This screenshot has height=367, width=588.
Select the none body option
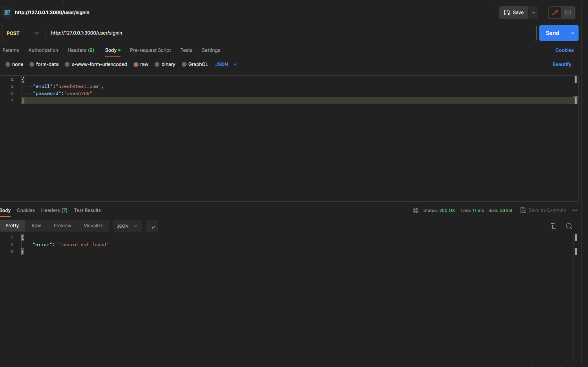tap(7, 64)
